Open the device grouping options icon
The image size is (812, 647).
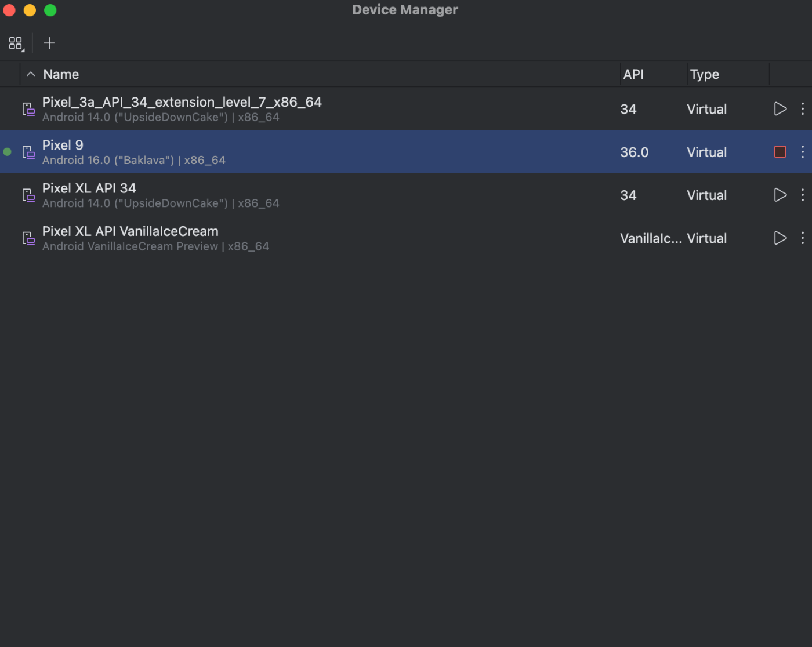16,43
